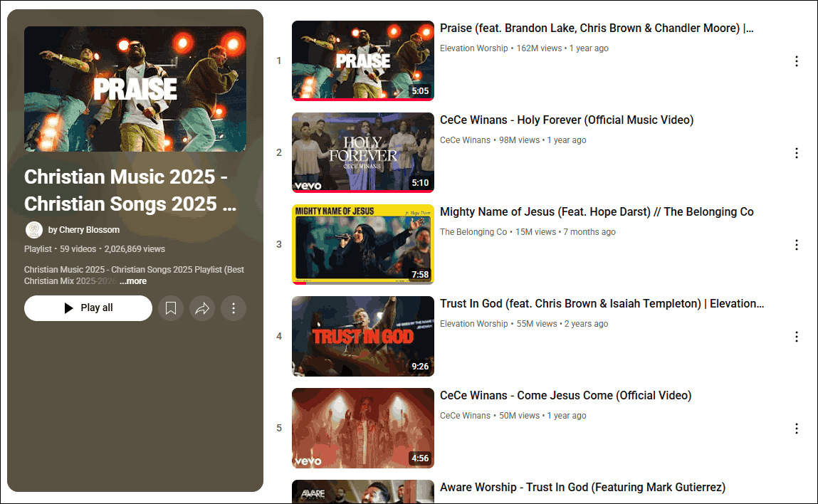Open options menu for Holy Forever video
Image resolution: width=818 pixels, height=504 pixels.
(x=796, y=153)
